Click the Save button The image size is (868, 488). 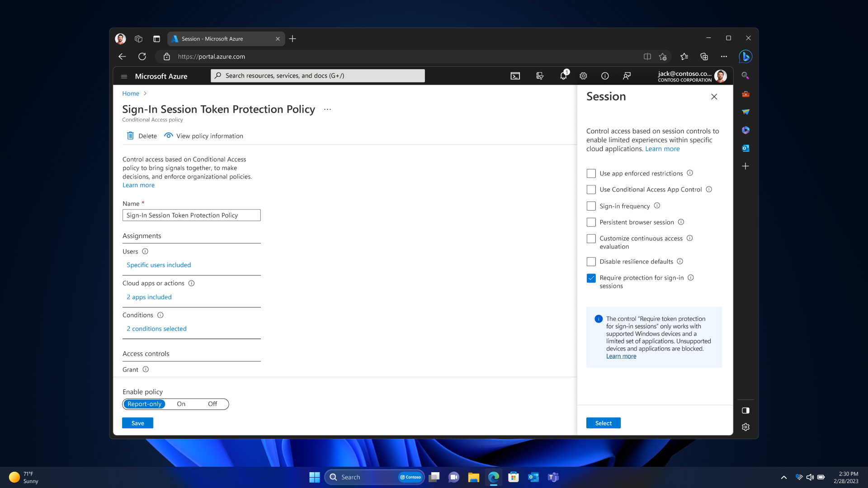tap(138, 423)
